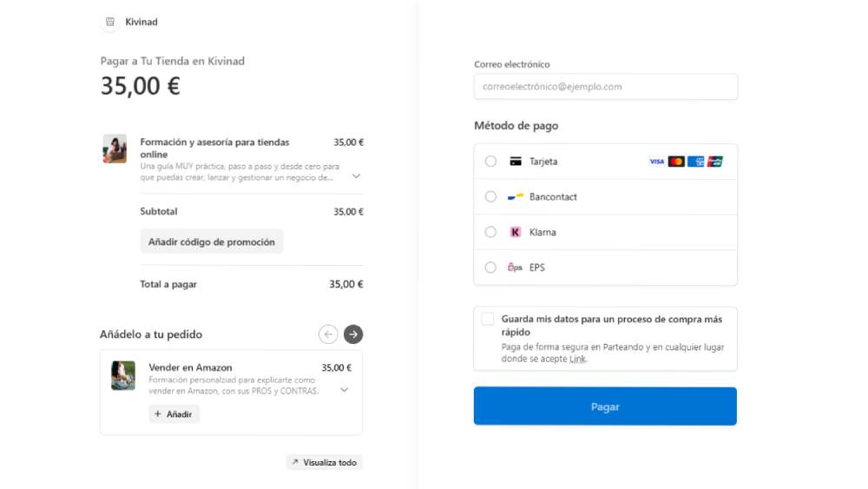Select Bancontact payment option
This screenshot has height=489, width=868.
tap(490, 197)
